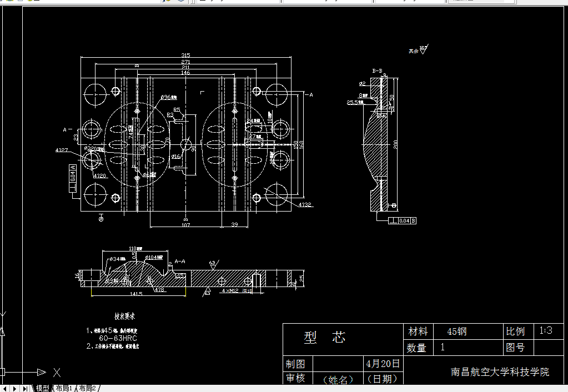The width and height of the screenshot is (568, 392).
Task: Select the 数量 label in title block
Action: click(416, 348)
